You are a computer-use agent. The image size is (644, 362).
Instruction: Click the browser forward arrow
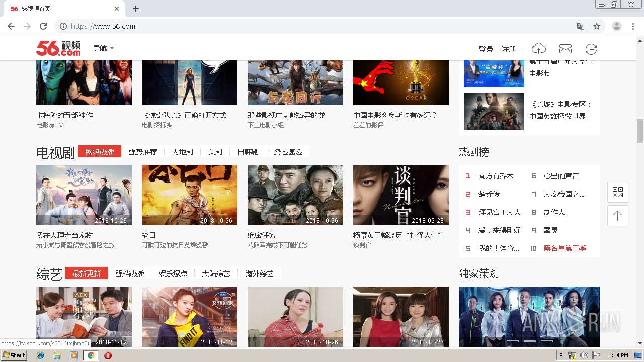click(x=27, y=26)
